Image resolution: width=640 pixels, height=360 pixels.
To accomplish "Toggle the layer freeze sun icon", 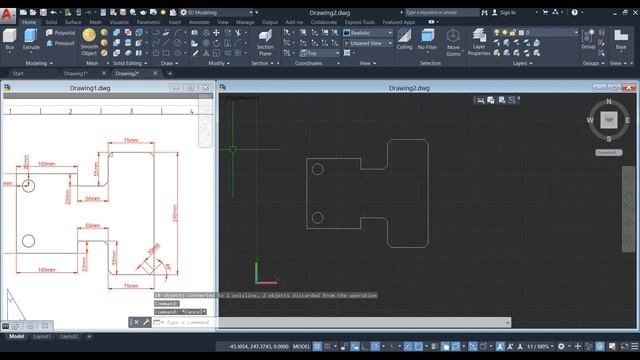I will 504,32.
